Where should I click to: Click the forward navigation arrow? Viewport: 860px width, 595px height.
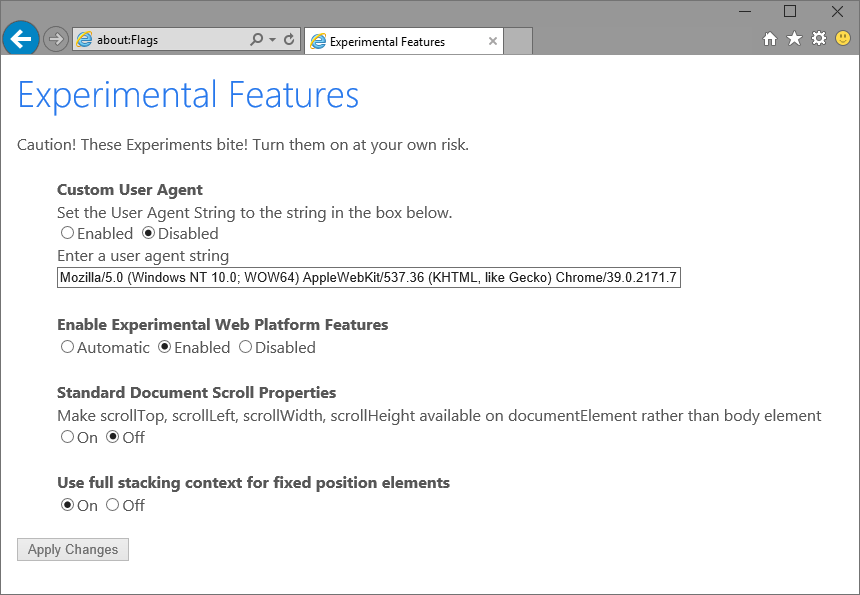[55, 38]
